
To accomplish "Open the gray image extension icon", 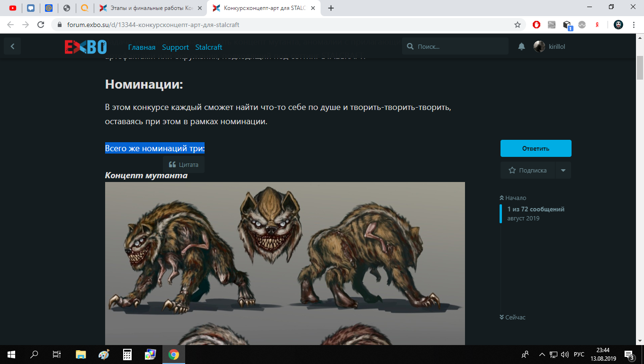I will pos(552,25).
